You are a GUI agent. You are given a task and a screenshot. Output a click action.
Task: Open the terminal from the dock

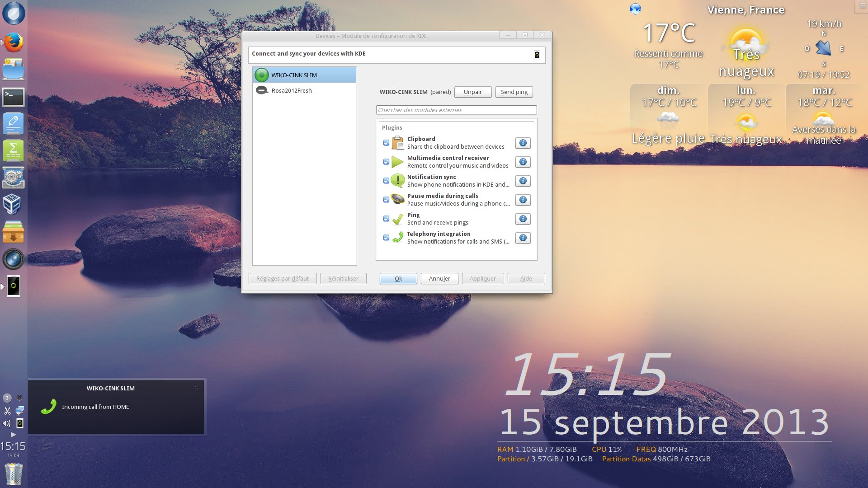pos(14,97)
